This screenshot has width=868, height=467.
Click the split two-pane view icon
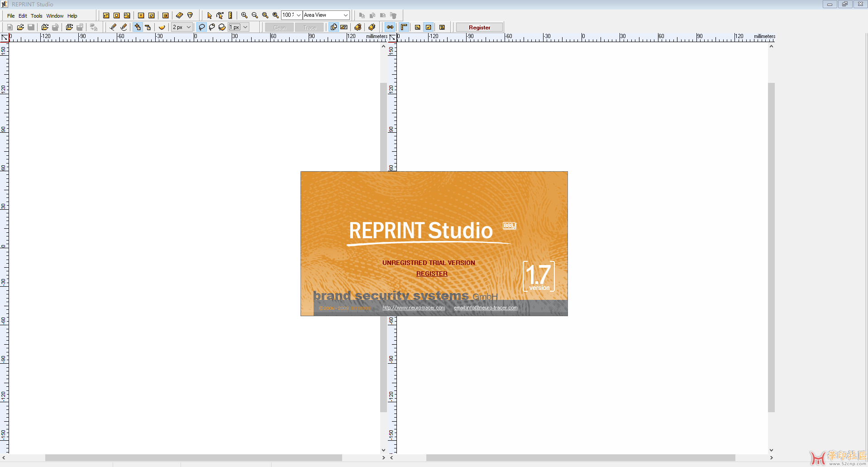166,15
